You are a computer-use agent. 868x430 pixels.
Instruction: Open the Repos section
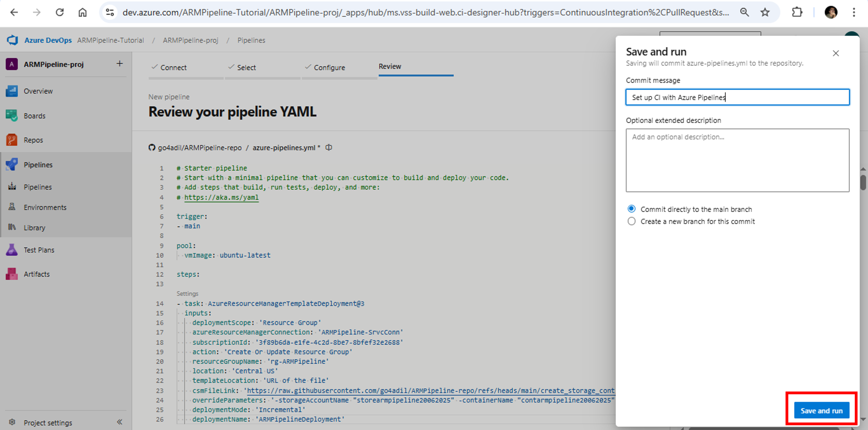(33, 140)
